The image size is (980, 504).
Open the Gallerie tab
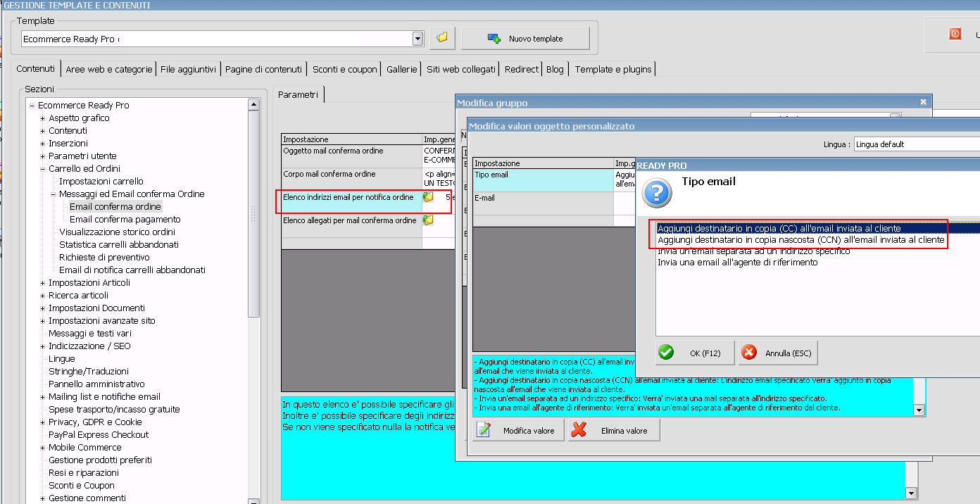[402, 69]
